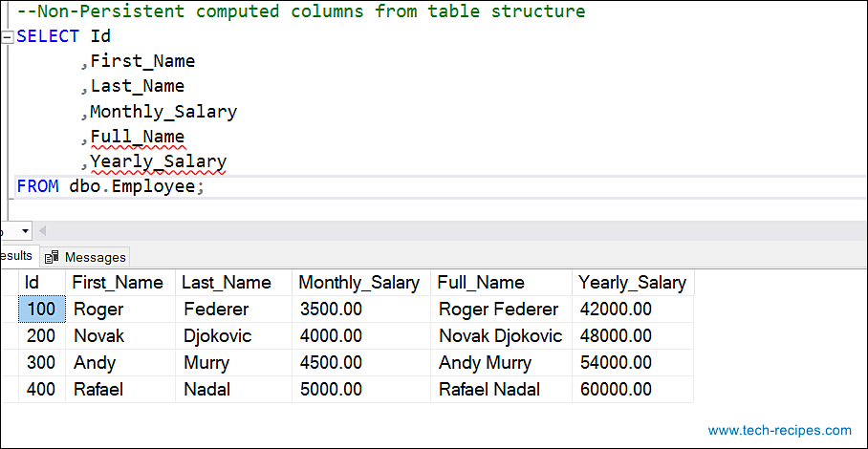Screen dimensions: 868x449
Task: Click the Monthly_Salary cell 3500.00
Action: coord(361,310)
